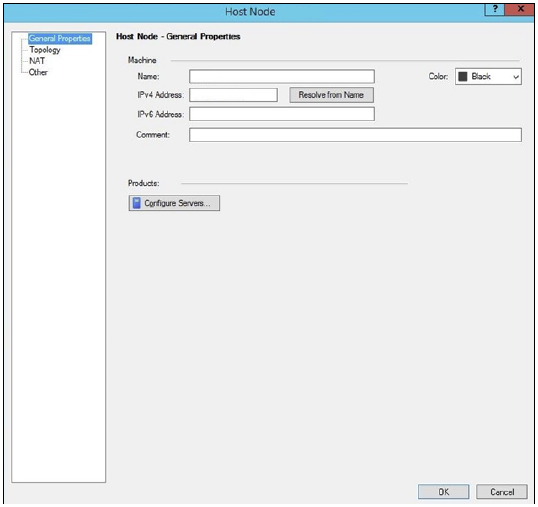The image size is (538, 507).
Task: Click the Name input field
Action: coord(282,76)
